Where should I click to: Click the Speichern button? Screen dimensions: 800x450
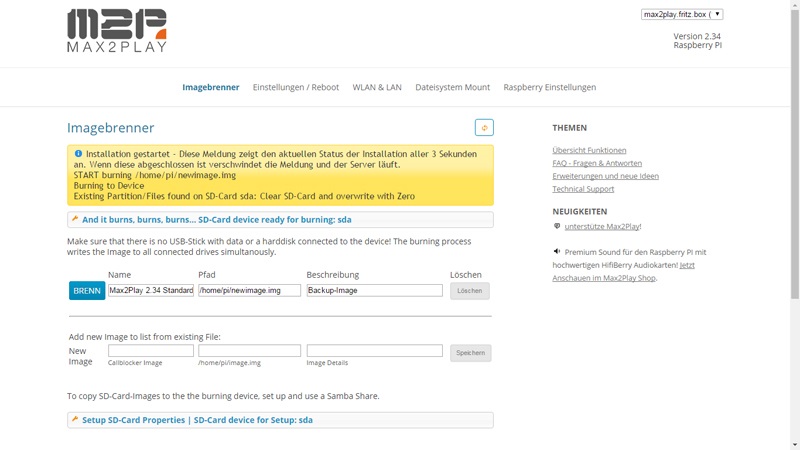470,353
